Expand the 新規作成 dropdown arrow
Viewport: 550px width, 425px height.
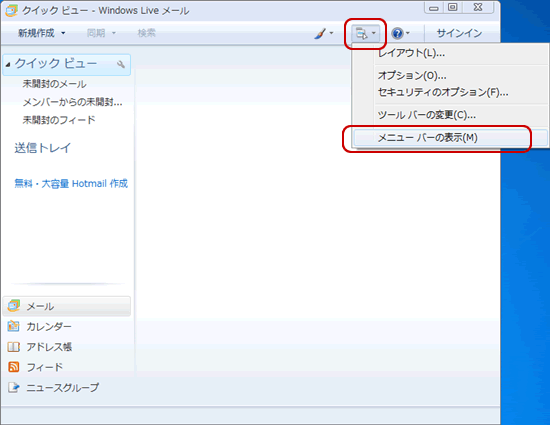[x=63, y=33]
